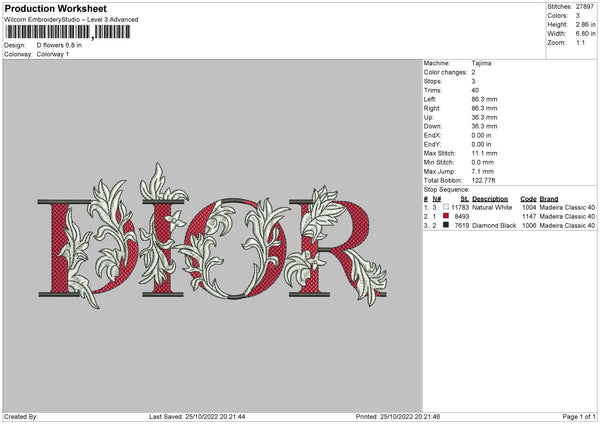600x424 pixels.
Task: Click the 'Last Saved' timestamp in footer
Action: coord(197,416)
